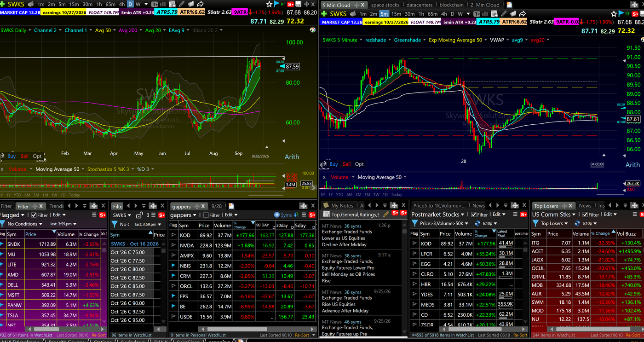This screenshot has height=342, width=644.
Task: Click the favorite star icon on daily chart
Action: click(x=269, y=4)
